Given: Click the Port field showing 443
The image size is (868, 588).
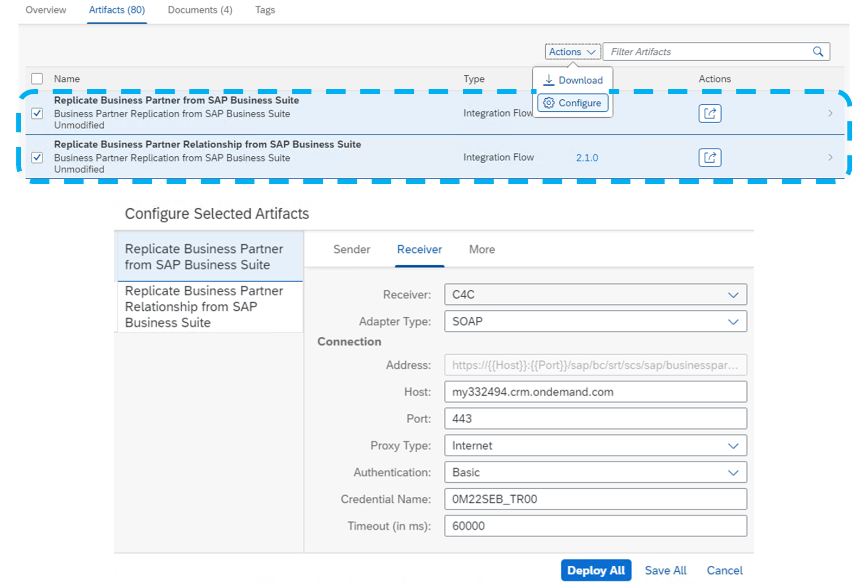Looking at the screenshot, I should point(596,418).
